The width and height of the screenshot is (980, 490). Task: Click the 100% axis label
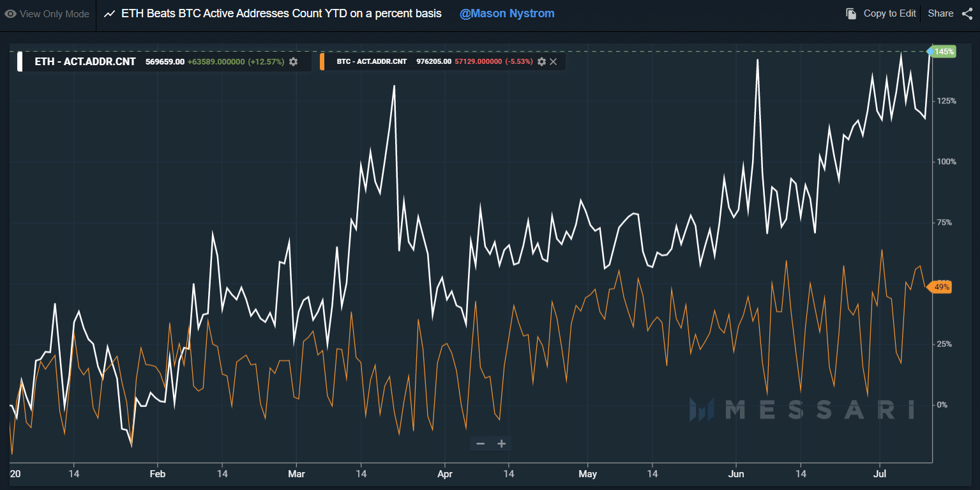(946, 162)
